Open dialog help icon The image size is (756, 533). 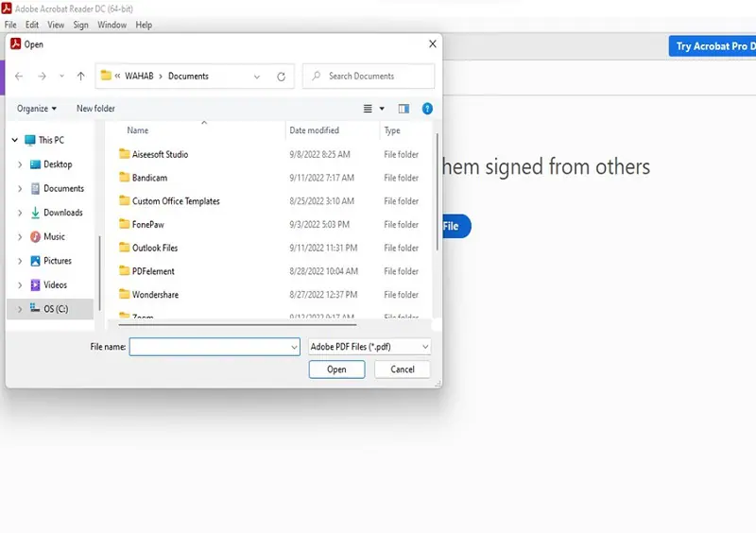point(427,109)
